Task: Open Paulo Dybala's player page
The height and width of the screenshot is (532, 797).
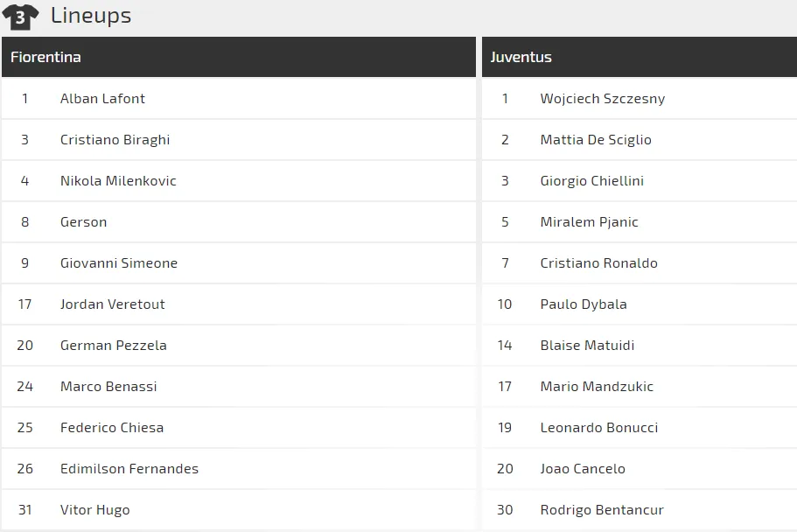Action: click(584, 304)
